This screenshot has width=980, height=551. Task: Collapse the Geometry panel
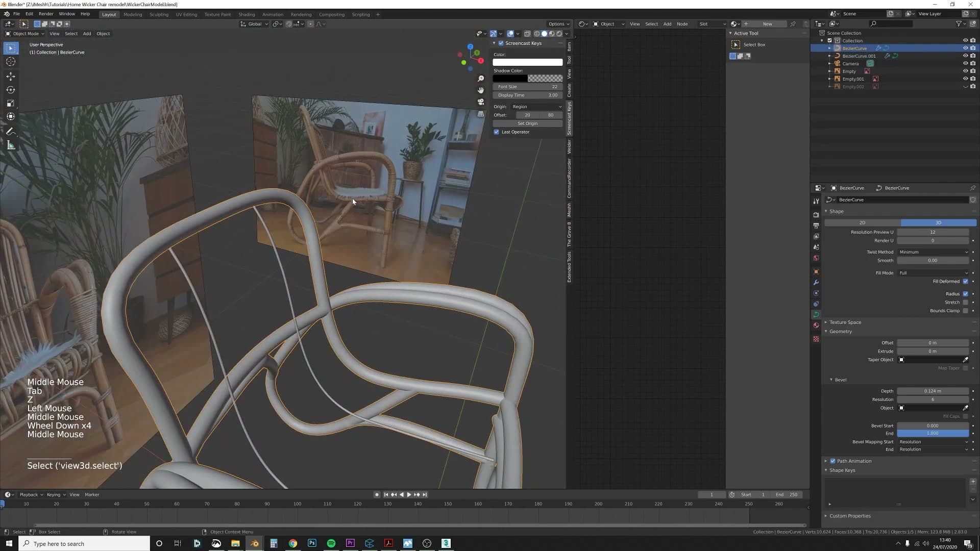point(840,332)
